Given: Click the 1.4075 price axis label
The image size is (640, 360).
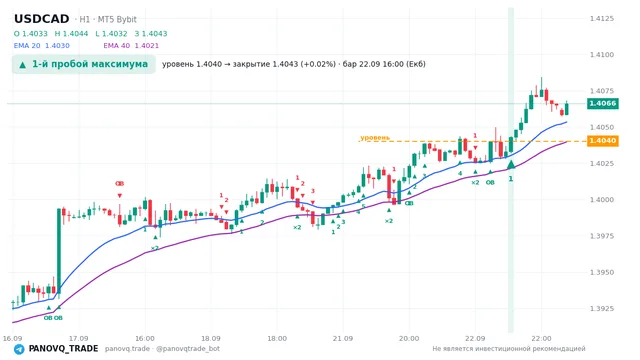Looking at the screenshot, I should click(602, 91).
